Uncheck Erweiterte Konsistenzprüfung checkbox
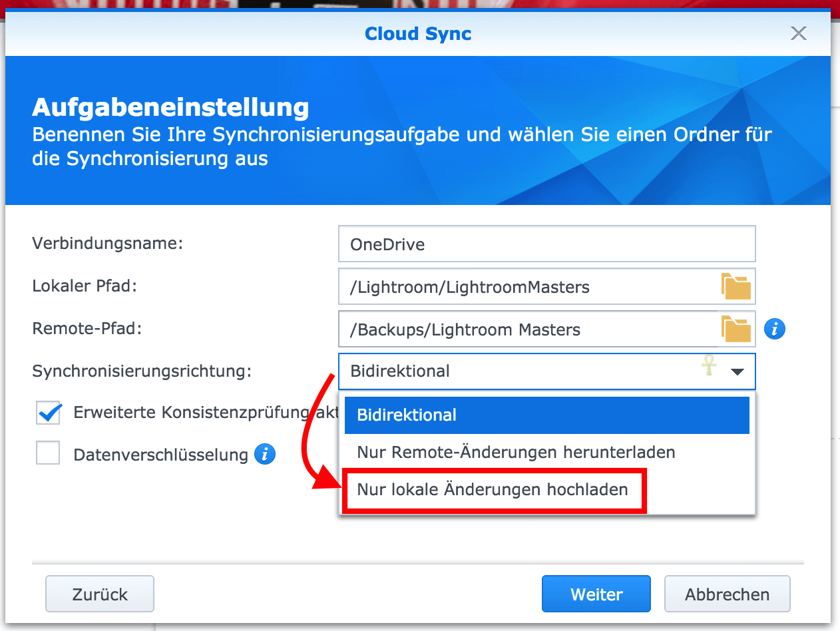This screenshot has width=840, height=631. (49, 412)
